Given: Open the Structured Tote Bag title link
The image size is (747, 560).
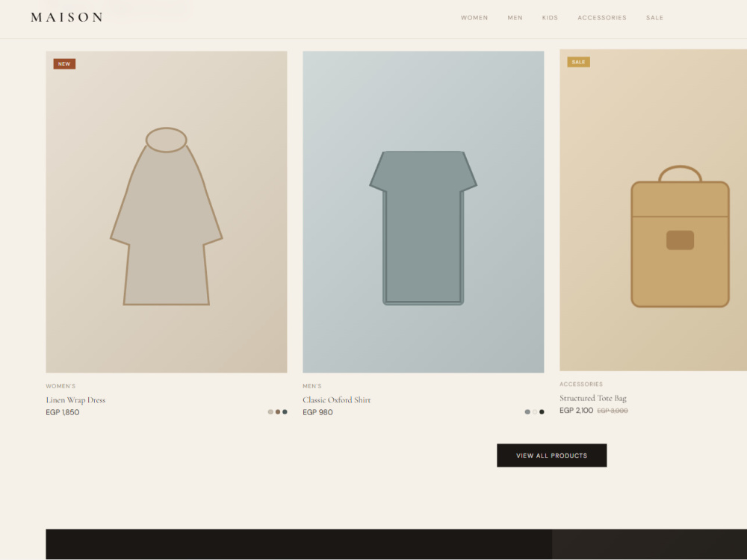Looking at the screenshot, I should (x=592, y=398).
